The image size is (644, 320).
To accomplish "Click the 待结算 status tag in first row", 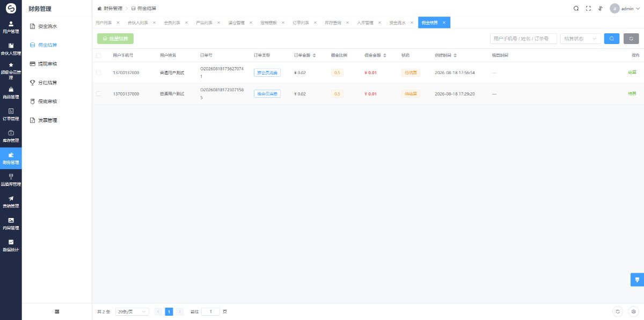I will click(x=411, y=72).
